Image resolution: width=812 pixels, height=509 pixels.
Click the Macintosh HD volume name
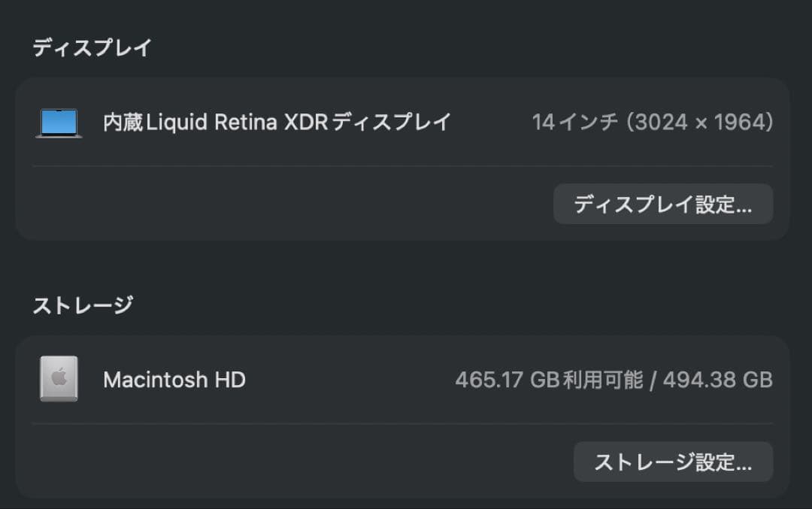(174, 379)
